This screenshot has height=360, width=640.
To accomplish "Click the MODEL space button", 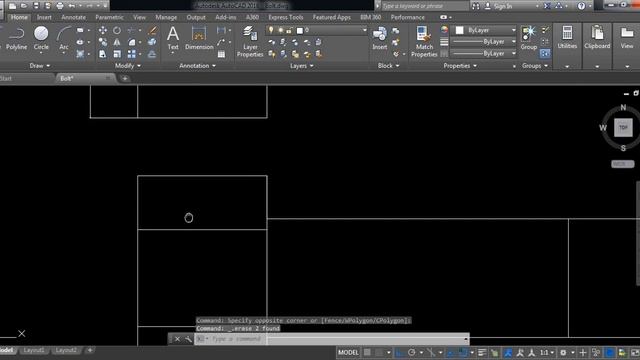I will click(x=348, y=352).
